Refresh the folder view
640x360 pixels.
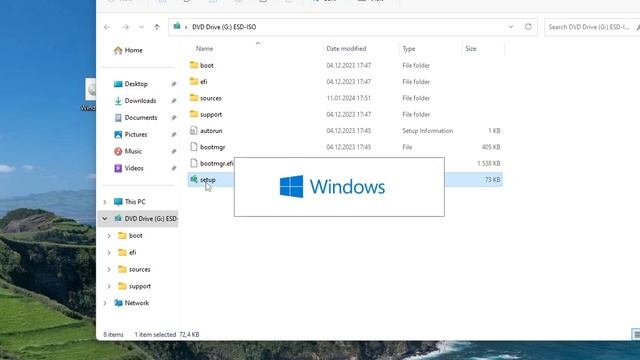pos(528,27)
